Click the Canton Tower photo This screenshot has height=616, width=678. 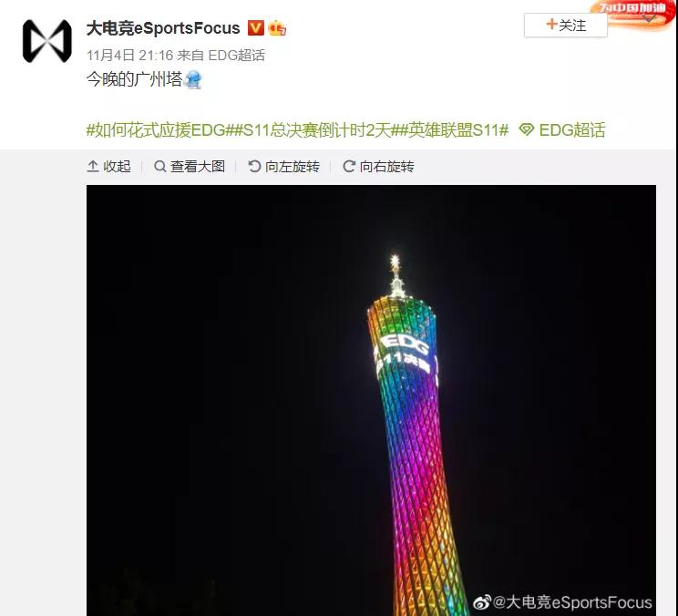(371, 400)
